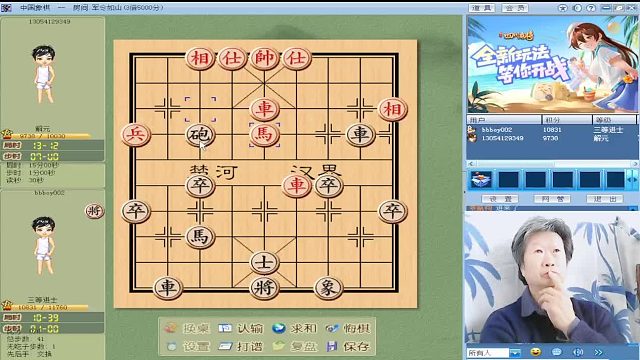
Task: Select the red 相 in the top row
Action: (200, 58)
